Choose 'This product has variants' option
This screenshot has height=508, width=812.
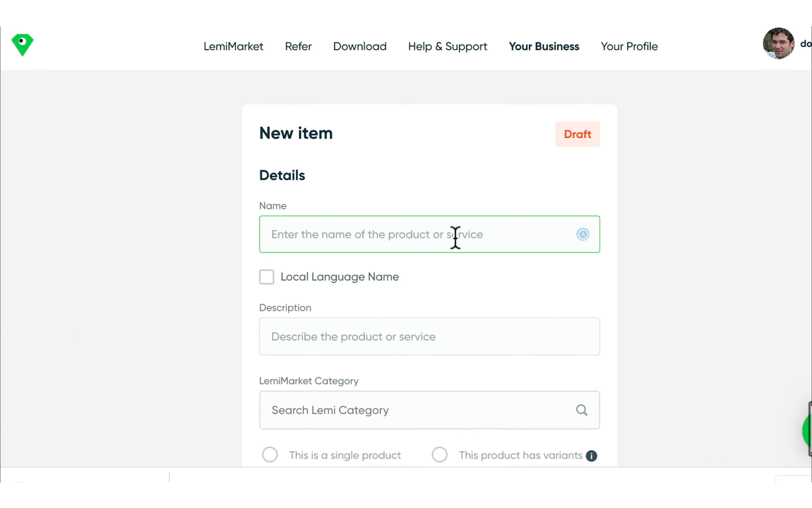click(x=439, y=455)
